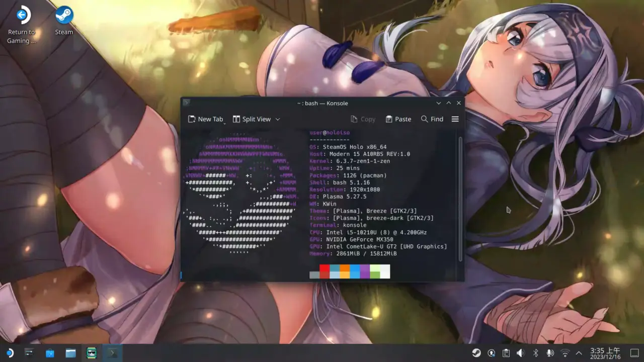Click the Find button in Konsole
Image resolution: width=644 pixels, height=362 pixels.
pos(432,119)
